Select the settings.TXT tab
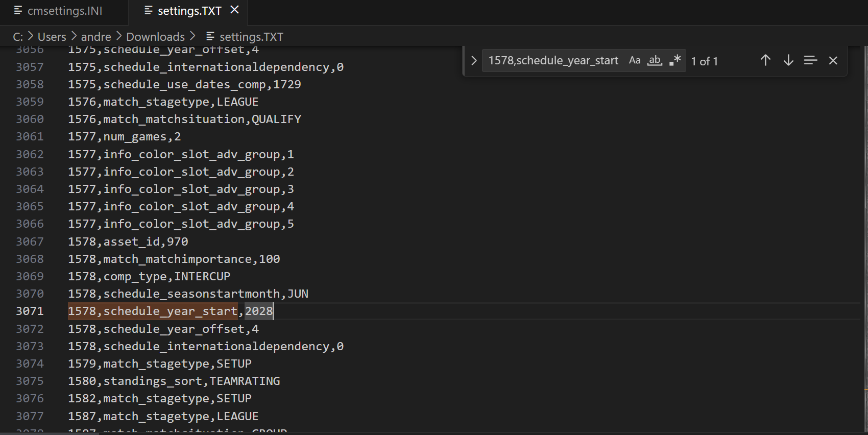Viewport: 868px width, 435px height. click(189, 11)
